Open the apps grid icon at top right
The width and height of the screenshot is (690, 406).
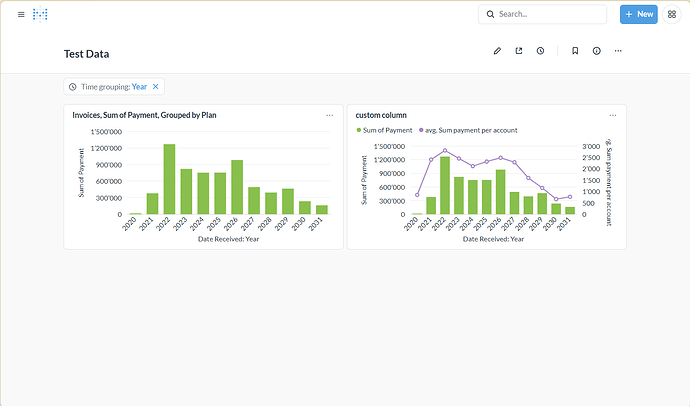coord(672,15)
